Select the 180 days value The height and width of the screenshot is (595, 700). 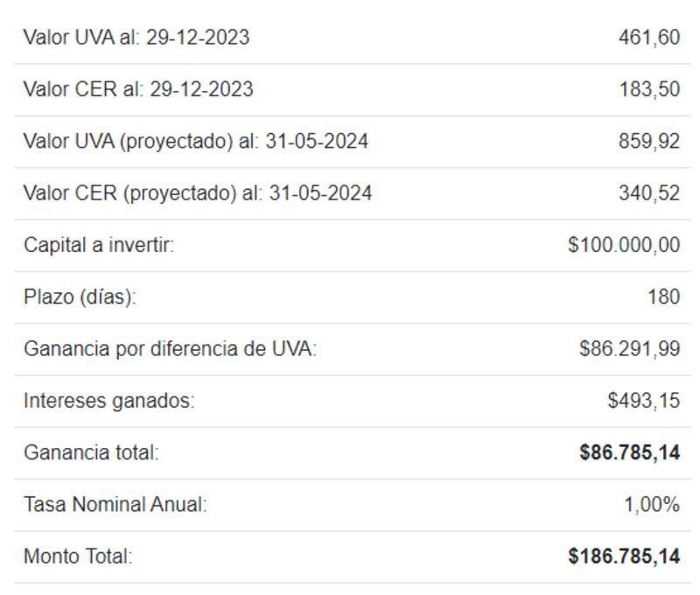(663, 297)
